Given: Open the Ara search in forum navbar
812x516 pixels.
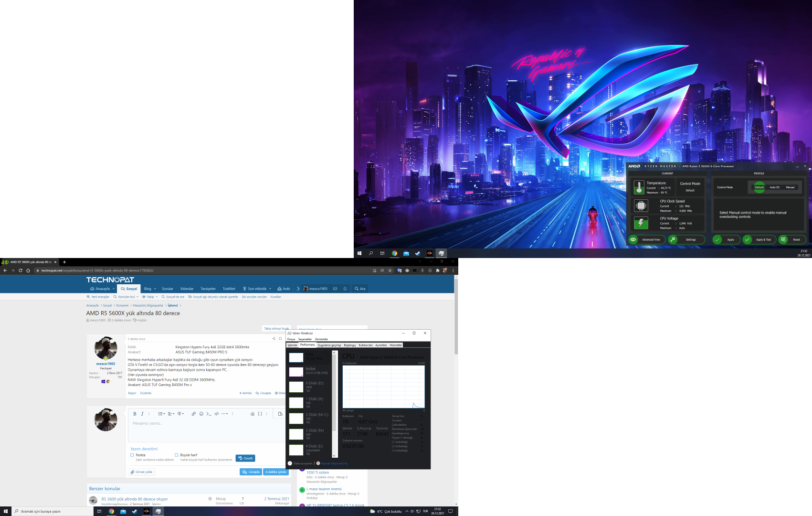Looking at the screenshot, I should (x=360, y=289).
